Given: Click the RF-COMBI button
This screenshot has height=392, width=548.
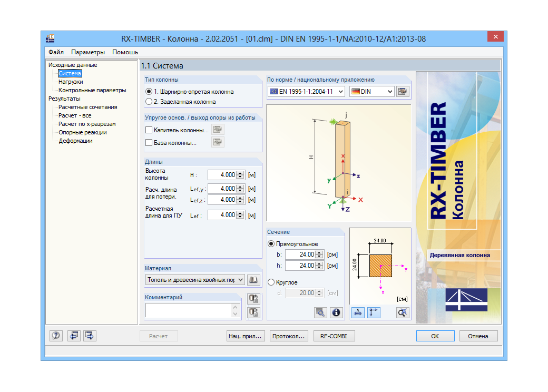Looking at the screenshot, I should [x=335, y=336].
